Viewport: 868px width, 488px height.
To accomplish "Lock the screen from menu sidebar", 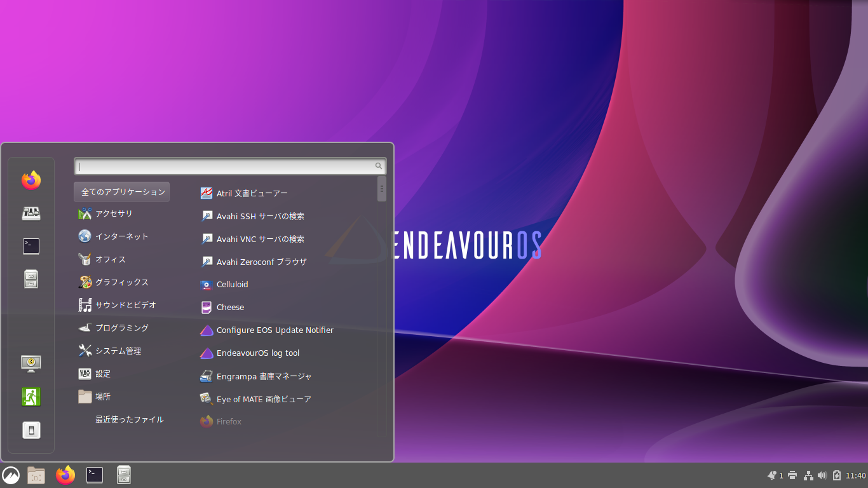I will [x=31, y=363].
